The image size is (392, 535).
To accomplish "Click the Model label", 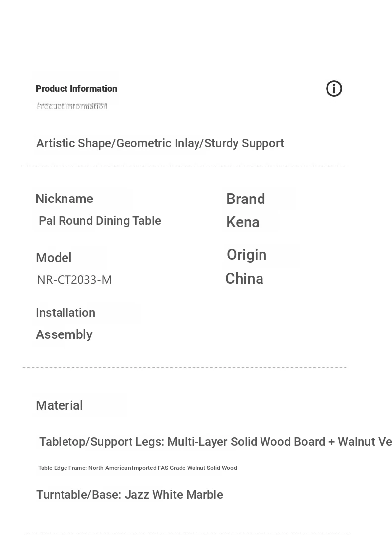I will (x=54, y=258).
